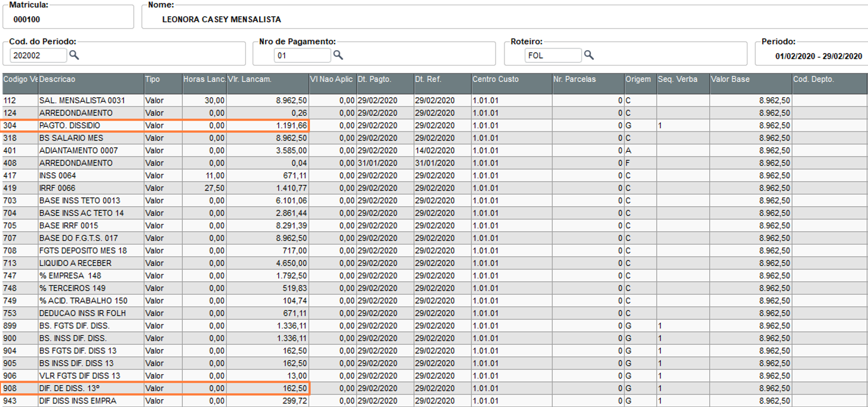The image size is (868, 407).
Task: Click hours value 27,50 in IRRF row
Action: (x=215, y=188)
